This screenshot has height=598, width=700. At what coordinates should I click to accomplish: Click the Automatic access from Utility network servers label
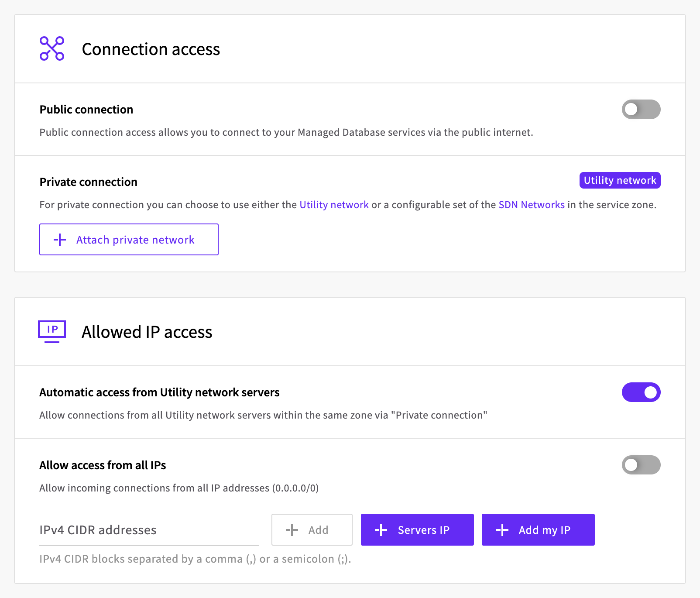(160, 392)
